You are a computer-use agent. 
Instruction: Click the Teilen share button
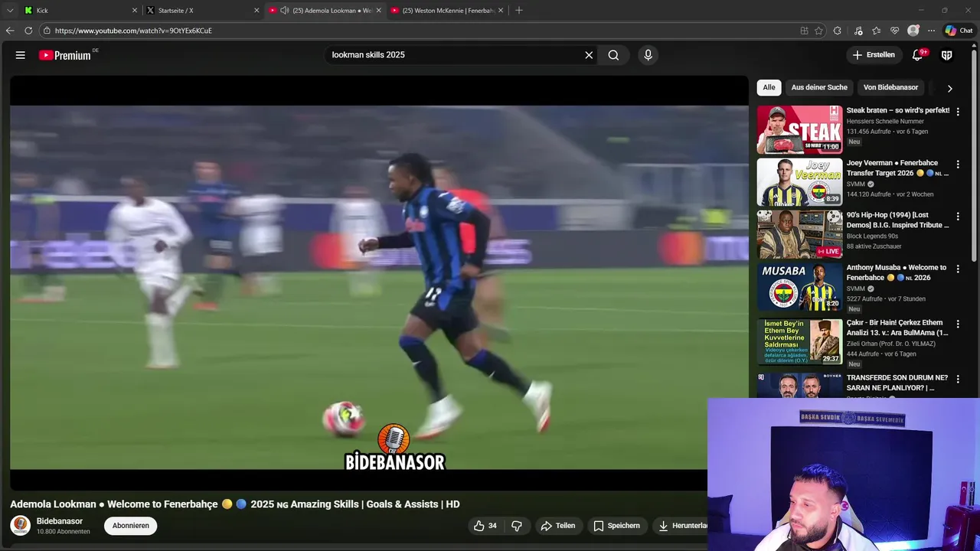[558, 526]
